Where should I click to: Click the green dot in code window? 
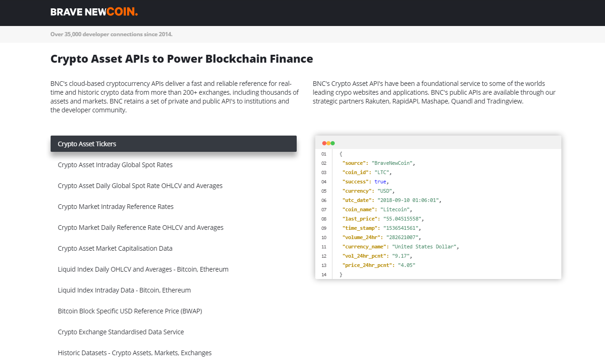[332, 143]
